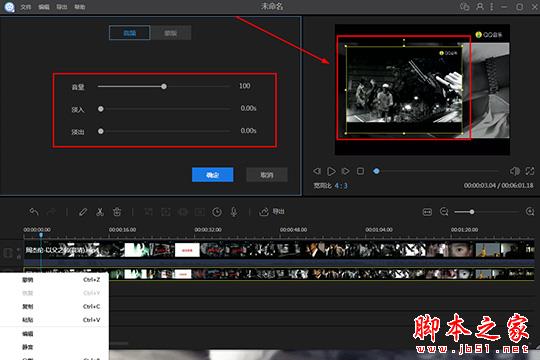Fit timeline to window with the arrows icon

point(427,212)
